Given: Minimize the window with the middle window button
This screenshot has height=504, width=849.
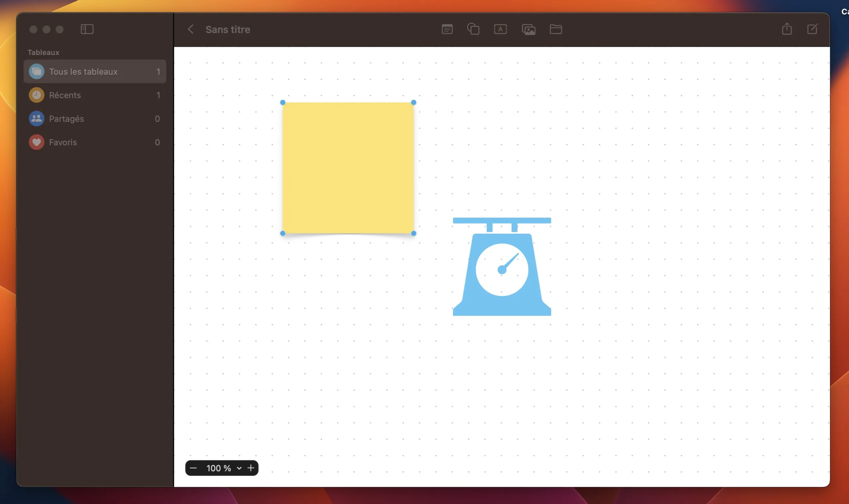Looking at the screenshot, I should pos(46,29).
